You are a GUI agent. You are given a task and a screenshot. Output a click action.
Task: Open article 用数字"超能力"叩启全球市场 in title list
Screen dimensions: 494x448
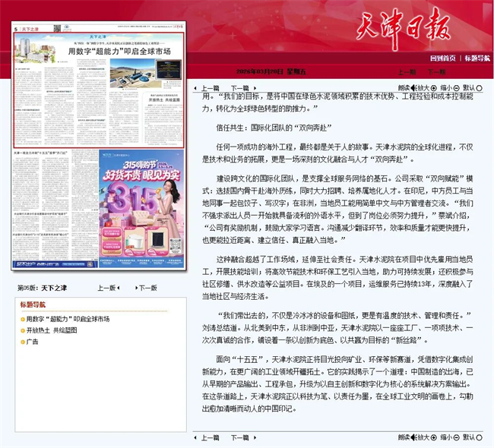pos(68,319)
